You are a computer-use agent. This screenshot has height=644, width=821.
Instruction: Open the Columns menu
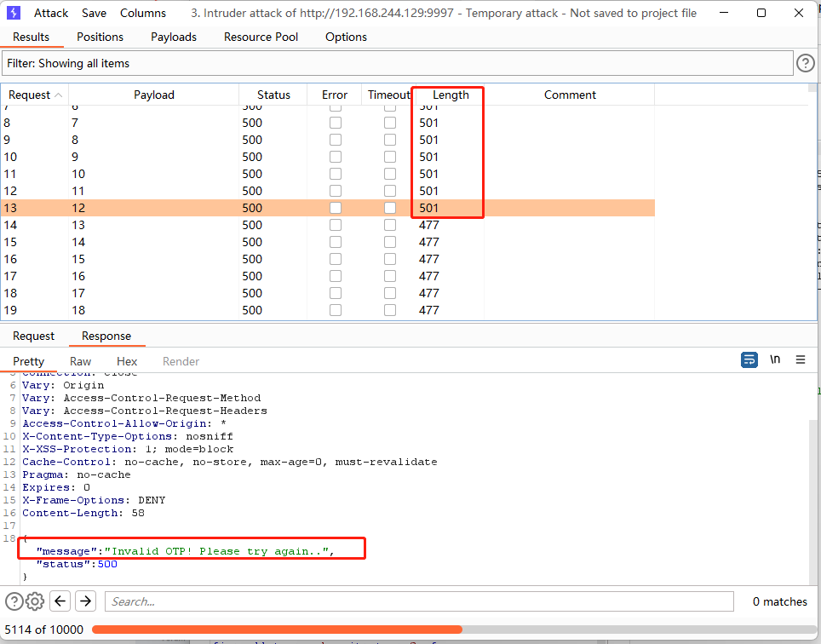[143, 13]
